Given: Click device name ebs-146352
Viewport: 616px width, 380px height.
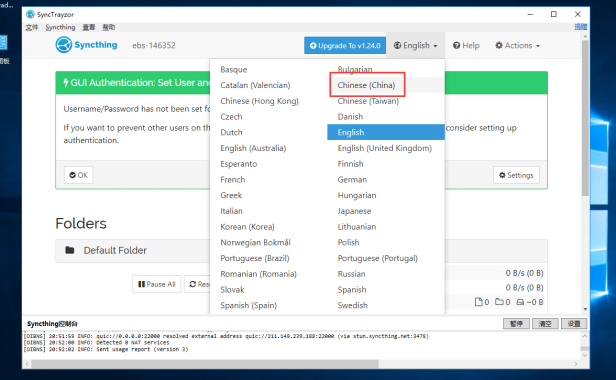Looking at the screenshot, I should click(x=154, y=45).
